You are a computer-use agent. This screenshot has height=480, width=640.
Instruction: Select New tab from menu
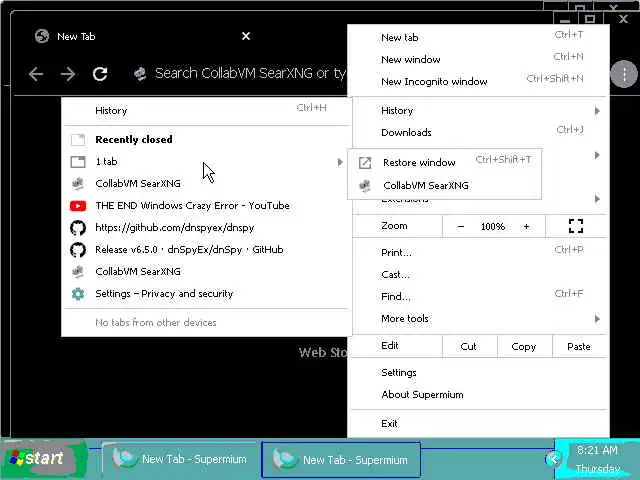click(478, 38)
